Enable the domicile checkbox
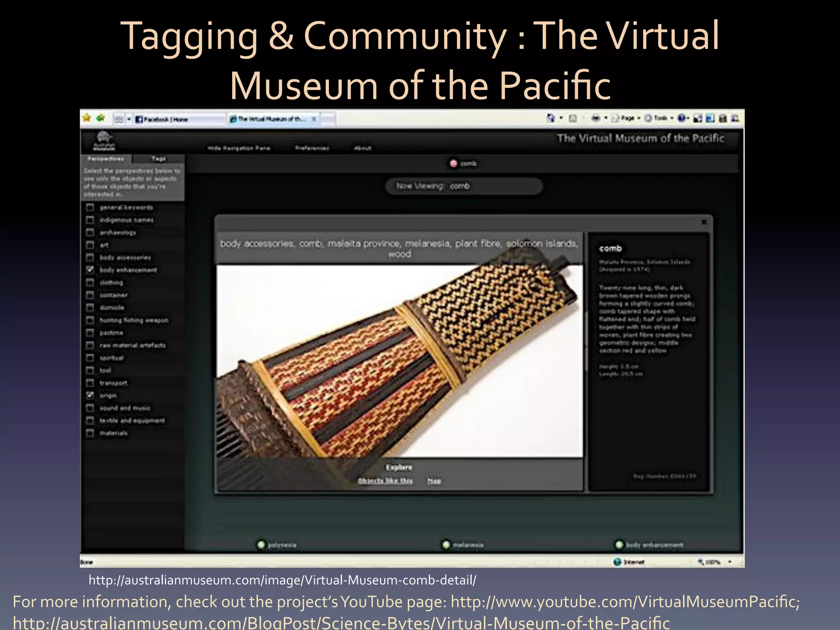Viewport: 840px width, 630px height. 90,307
